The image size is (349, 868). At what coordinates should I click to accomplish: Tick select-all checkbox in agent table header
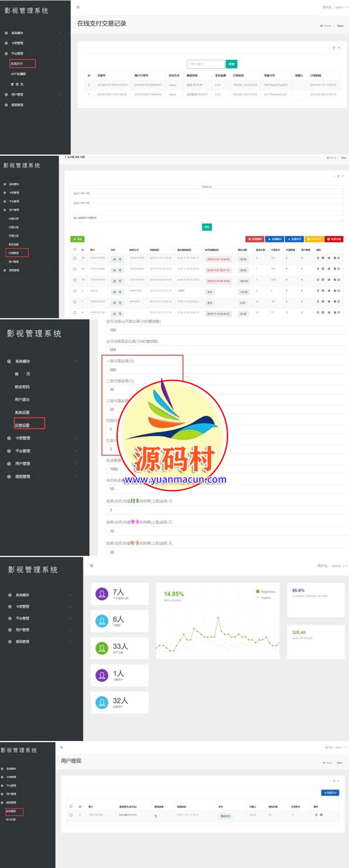(75, 250)
